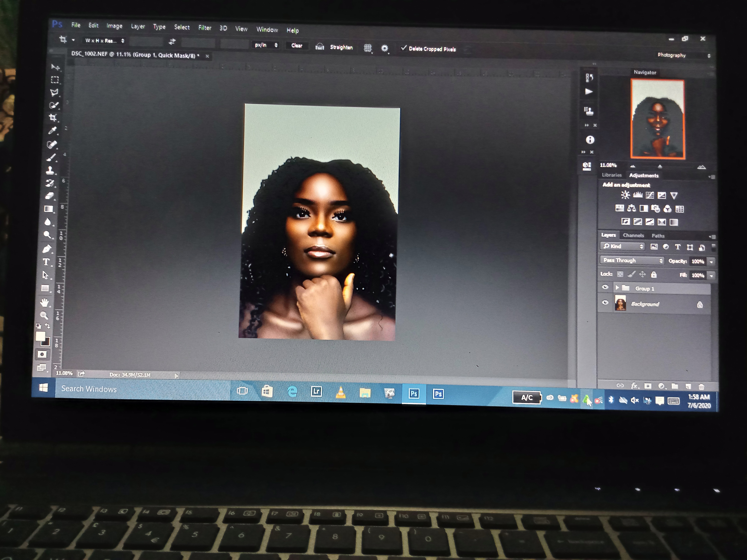Close the DSC_1002.NEF document tab
The width and height of the screenshot is (747, 560).
[x=207, y=56]
